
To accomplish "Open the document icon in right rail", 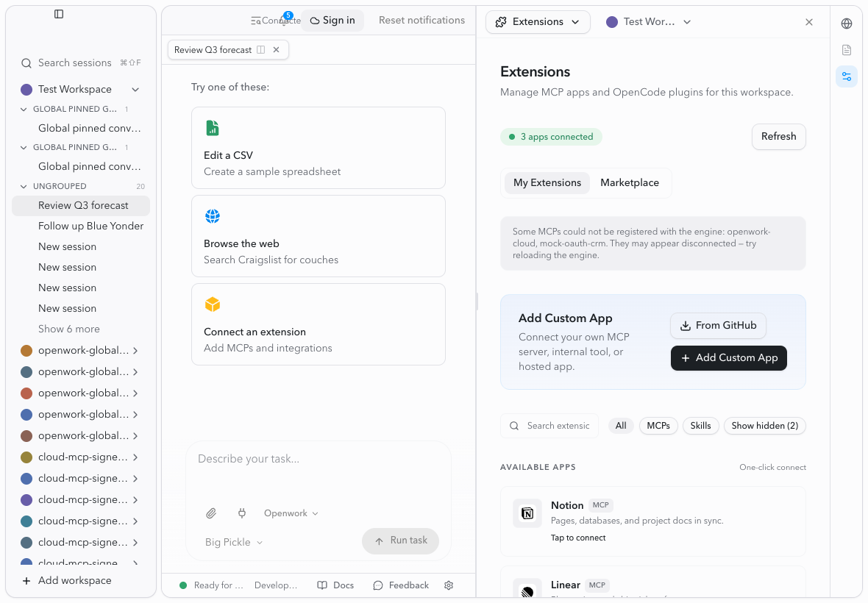I will [847, 50].
